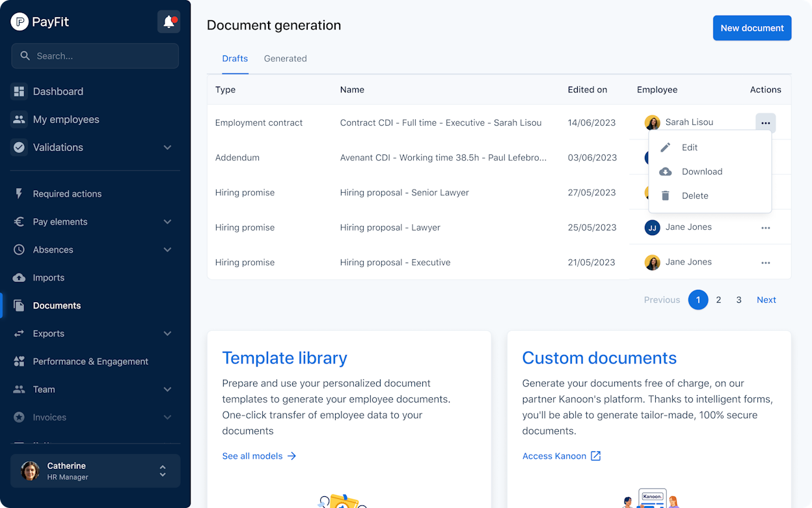This screenshot has height=508, width=812.
Task: Click the JJ avatar for Jane Jones
Action: tap(652, 227)
